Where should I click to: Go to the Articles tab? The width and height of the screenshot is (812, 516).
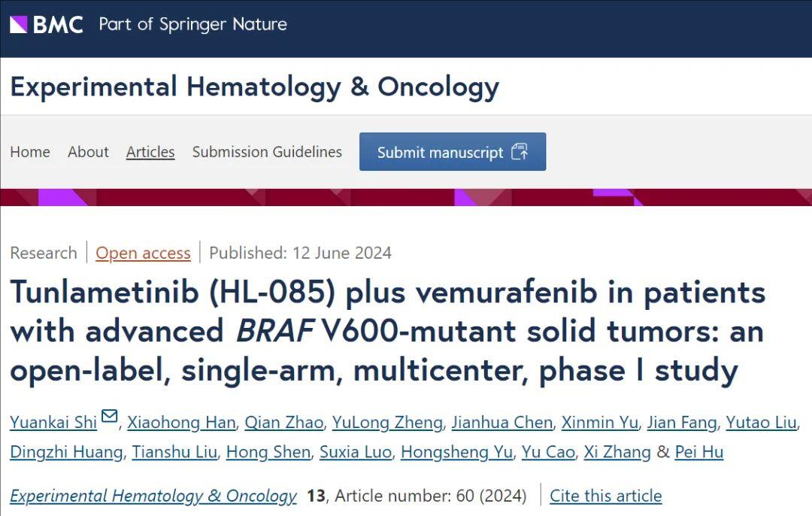pyautogui.click(x=150, y=152)
